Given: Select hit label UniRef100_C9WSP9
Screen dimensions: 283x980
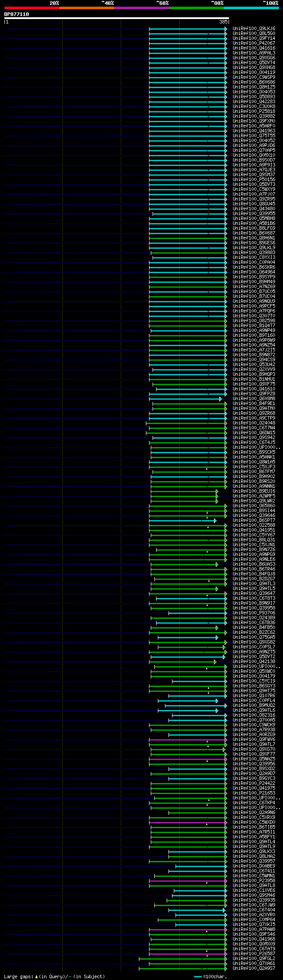Looking at the screenshot, I should 254,77.
